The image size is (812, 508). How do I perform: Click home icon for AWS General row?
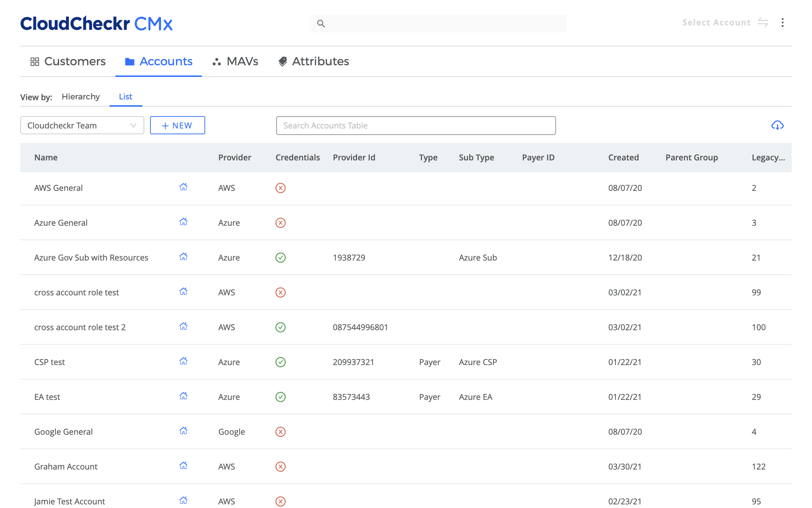(183, 187)
